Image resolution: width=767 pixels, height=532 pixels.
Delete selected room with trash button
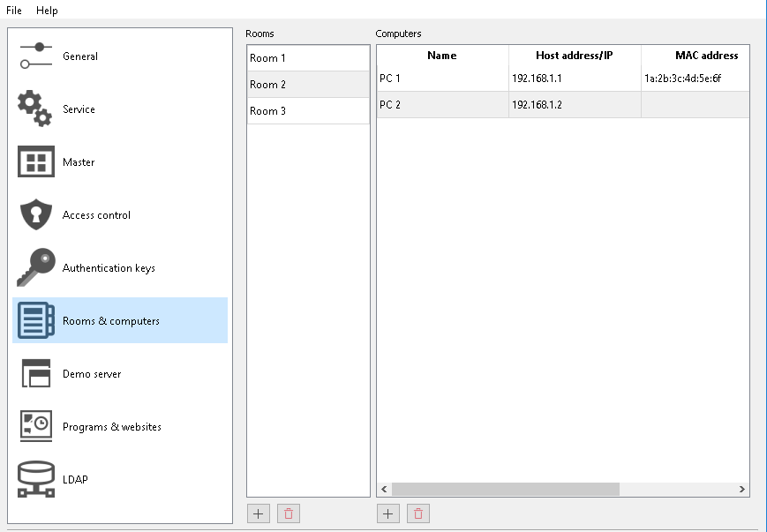[289, 513]
